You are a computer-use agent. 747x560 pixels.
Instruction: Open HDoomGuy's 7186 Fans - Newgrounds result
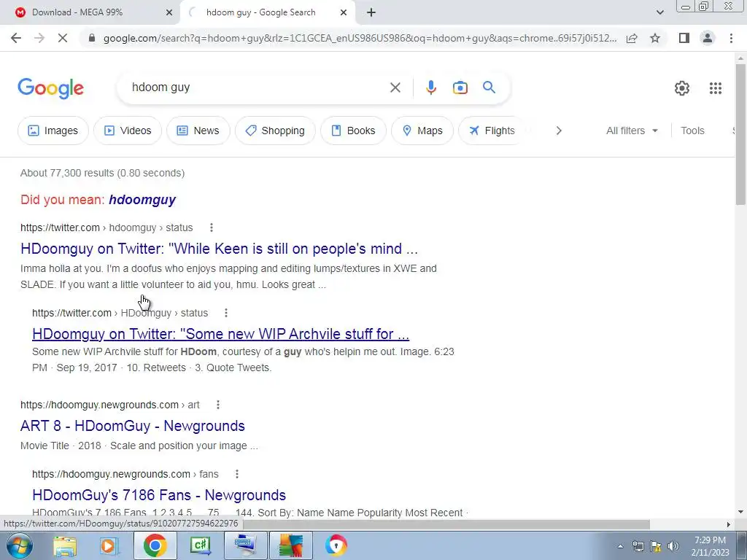158,495
